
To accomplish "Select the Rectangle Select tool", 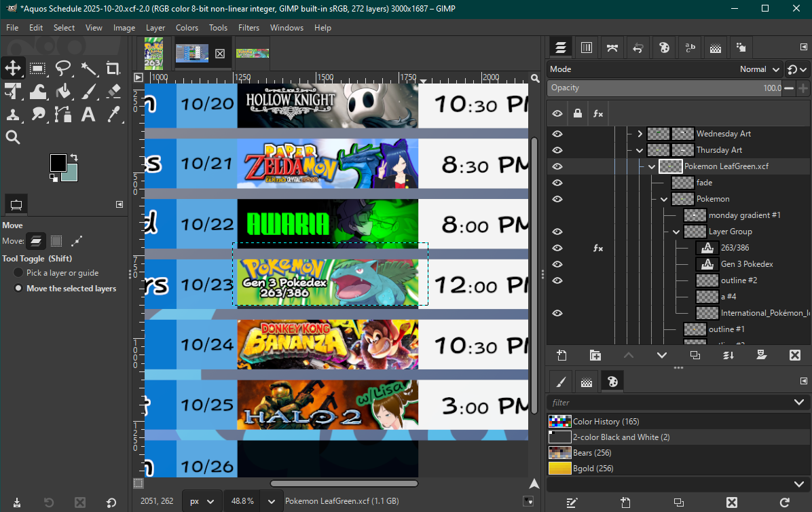I will 38,68.
